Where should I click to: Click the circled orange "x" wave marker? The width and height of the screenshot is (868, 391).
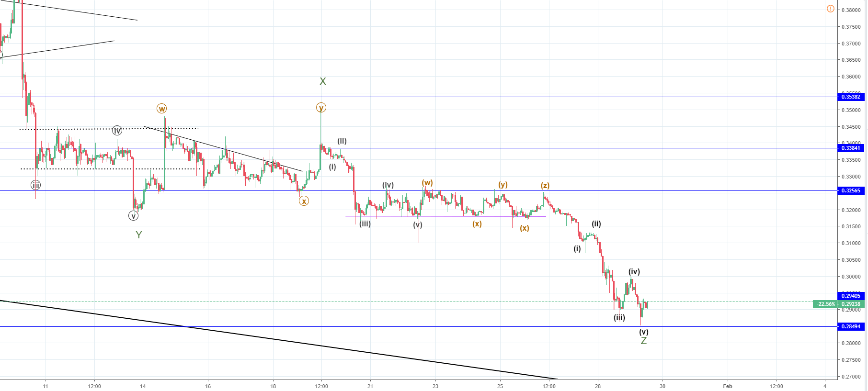[304, 201]
